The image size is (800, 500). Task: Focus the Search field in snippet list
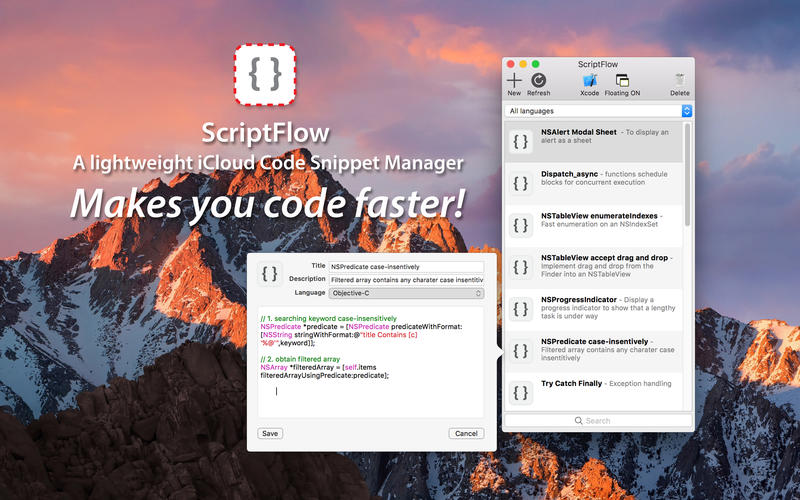pyautogui.click(x=598, y=421)
